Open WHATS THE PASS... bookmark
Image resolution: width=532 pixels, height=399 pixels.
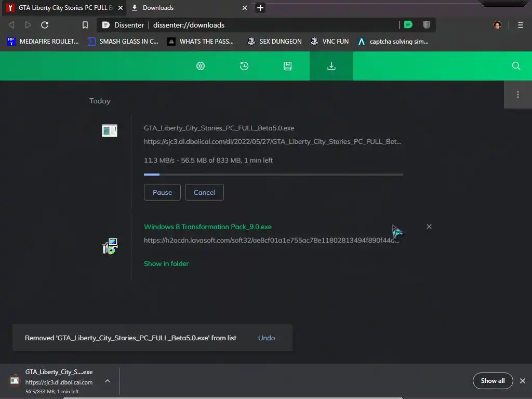(x=201, y=42)
